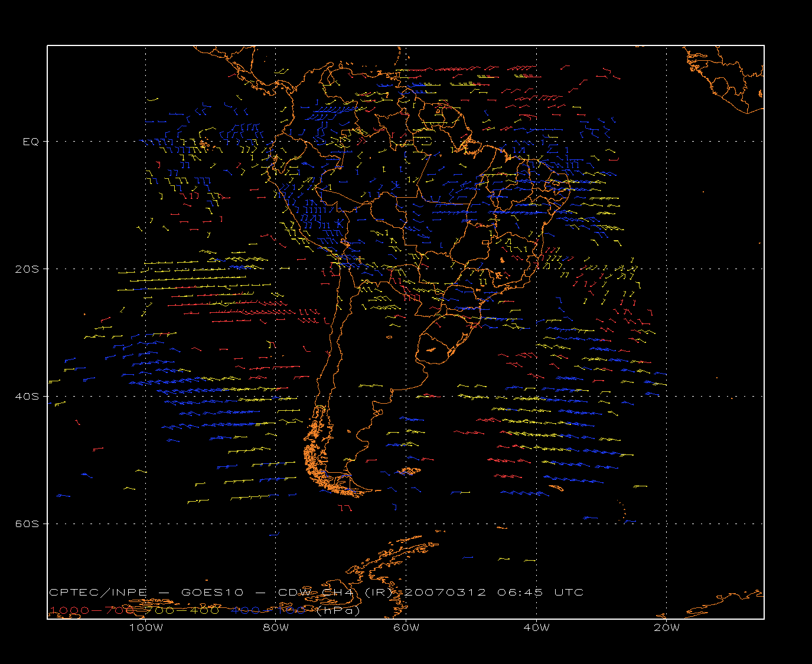Click the blue 400-100 legend entry
The width and height of the screenshot is (812, 664).
click(269, 610)
